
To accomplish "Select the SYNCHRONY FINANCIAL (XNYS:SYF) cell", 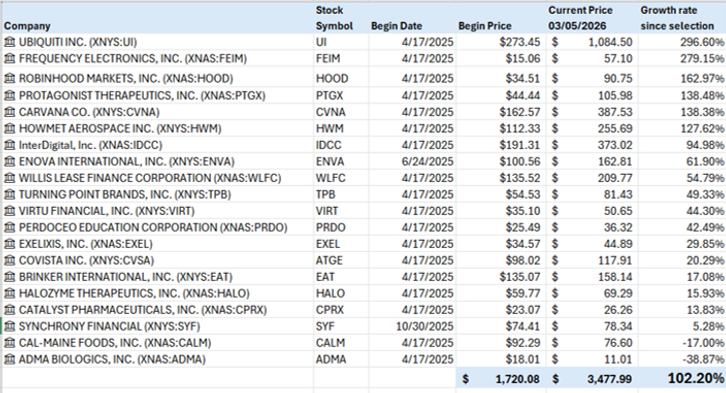I will [157, 326].
